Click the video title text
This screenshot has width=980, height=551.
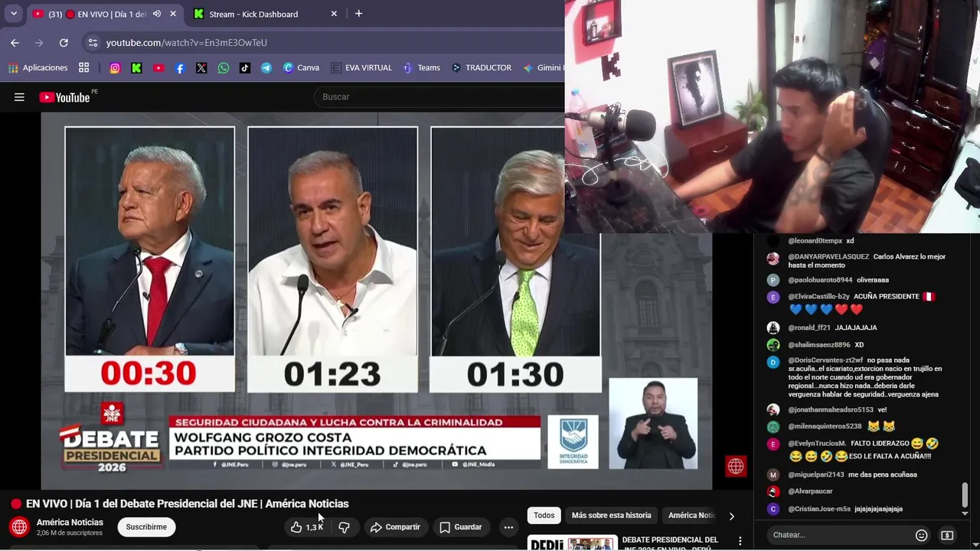pos(188,504)
